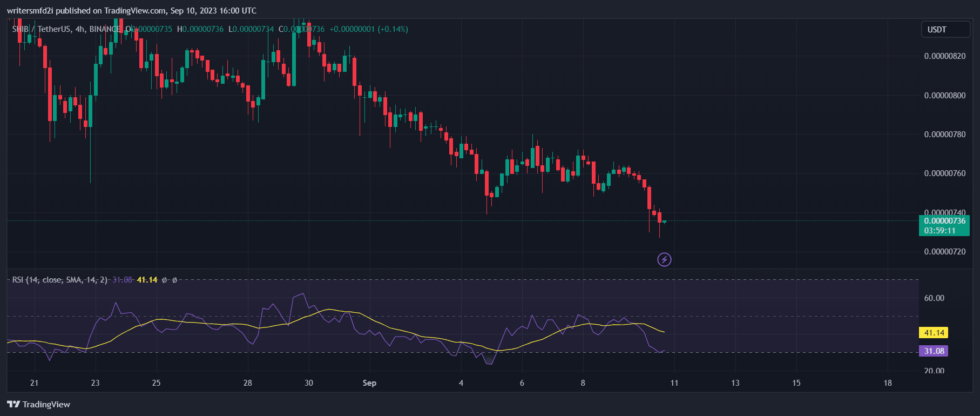Click the 60.00 level on RSI scale
This screenshot has width=980, height=416.
[x=934, y=298]
